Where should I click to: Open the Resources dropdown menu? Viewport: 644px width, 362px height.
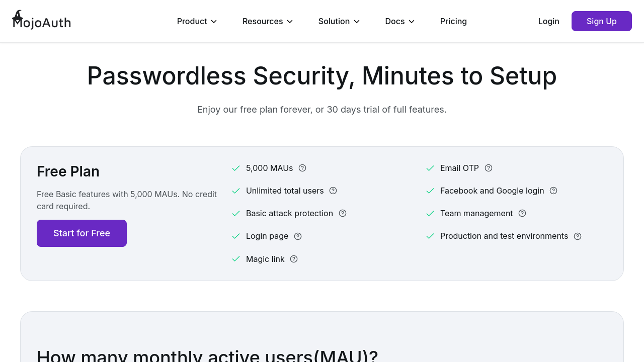[x=267, y=21]
